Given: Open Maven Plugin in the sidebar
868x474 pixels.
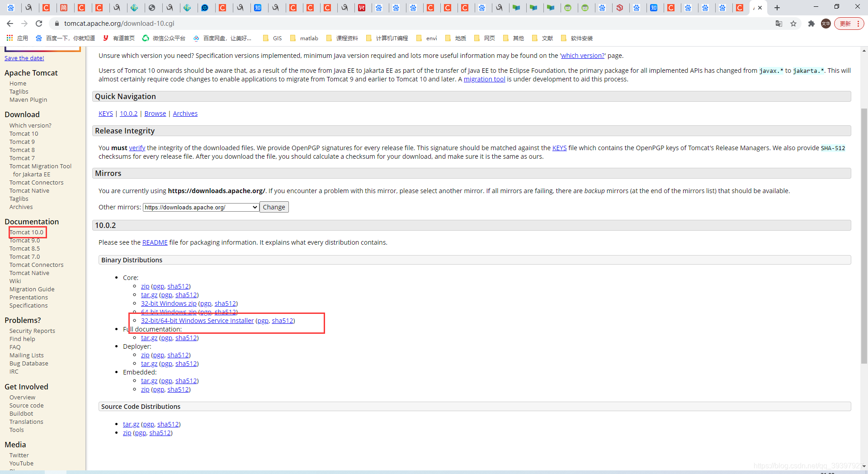Looking at the screenshot, I should [28, 100].
